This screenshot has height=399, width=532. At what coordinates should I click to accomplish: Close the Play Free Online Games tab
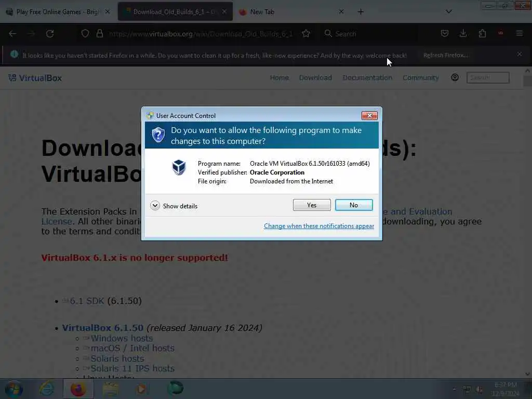[x=108, y=11]
